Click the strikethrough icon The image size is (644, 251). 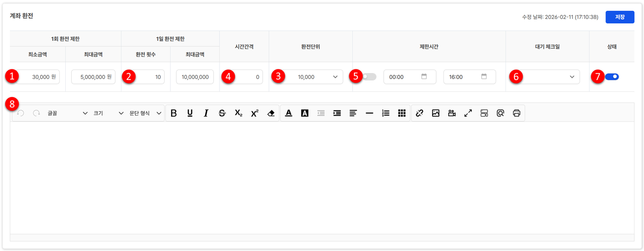(222, 113)
